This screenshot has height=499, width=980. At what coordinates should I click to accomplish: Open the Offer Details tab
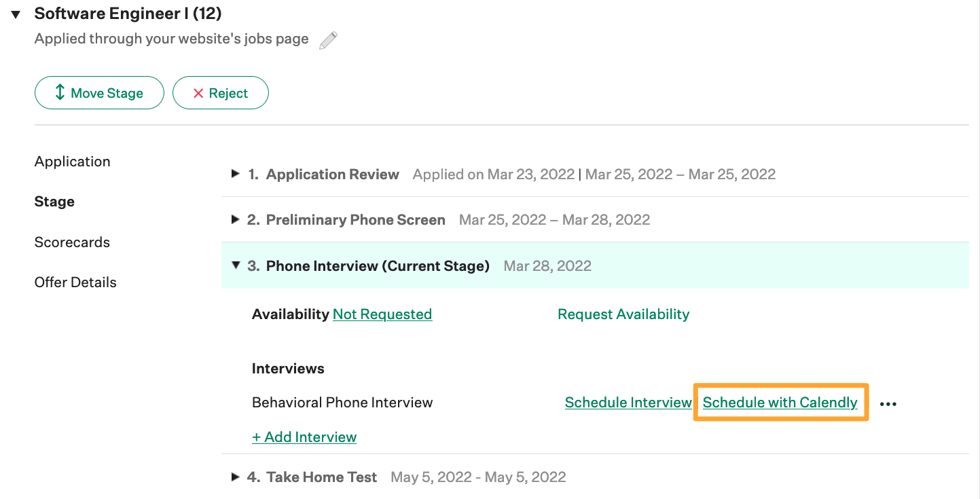click(x=75, y=282)
